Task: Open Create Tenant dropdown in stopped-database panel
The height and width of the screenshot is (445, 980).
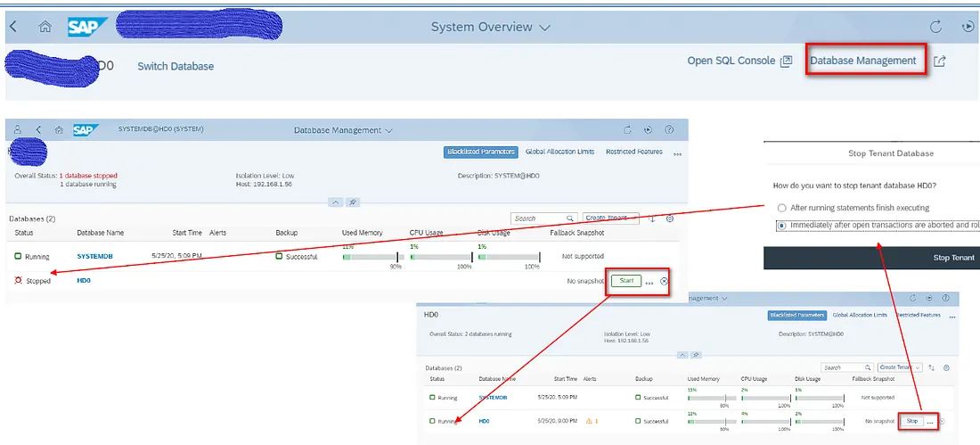Action: click(610, 218)
